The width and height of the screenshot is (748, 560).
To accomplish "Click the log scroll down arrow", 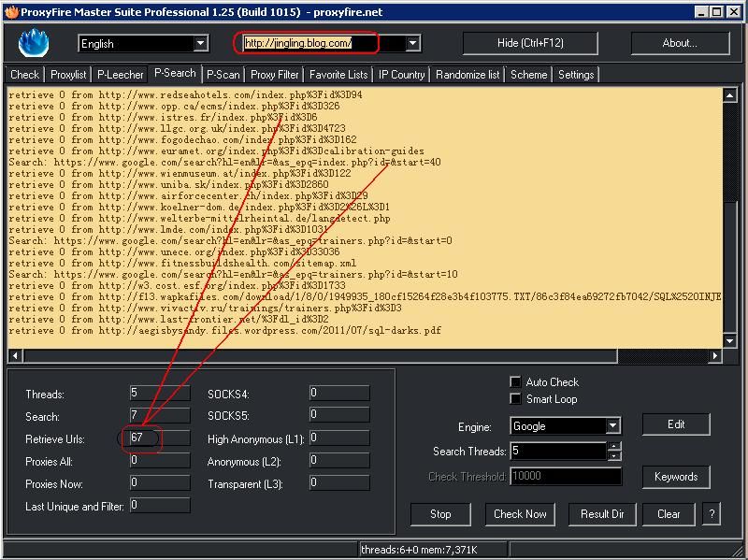I will pyautogui.click(x=730, y=340).
